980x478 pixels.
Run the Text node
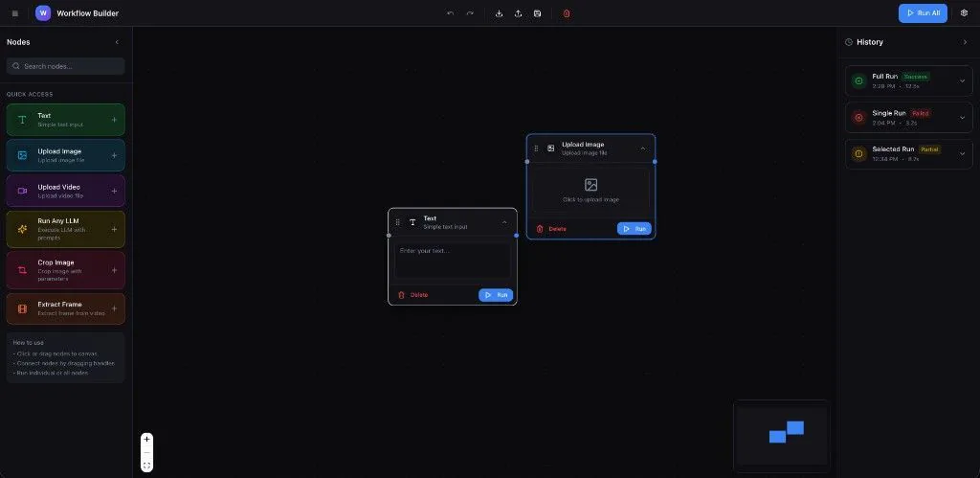coord(496,295)
